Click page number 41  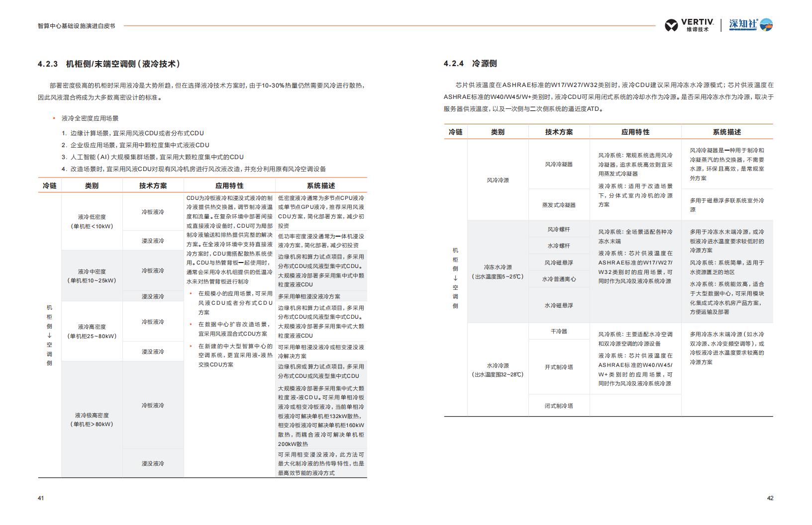[x=41, y=498]
